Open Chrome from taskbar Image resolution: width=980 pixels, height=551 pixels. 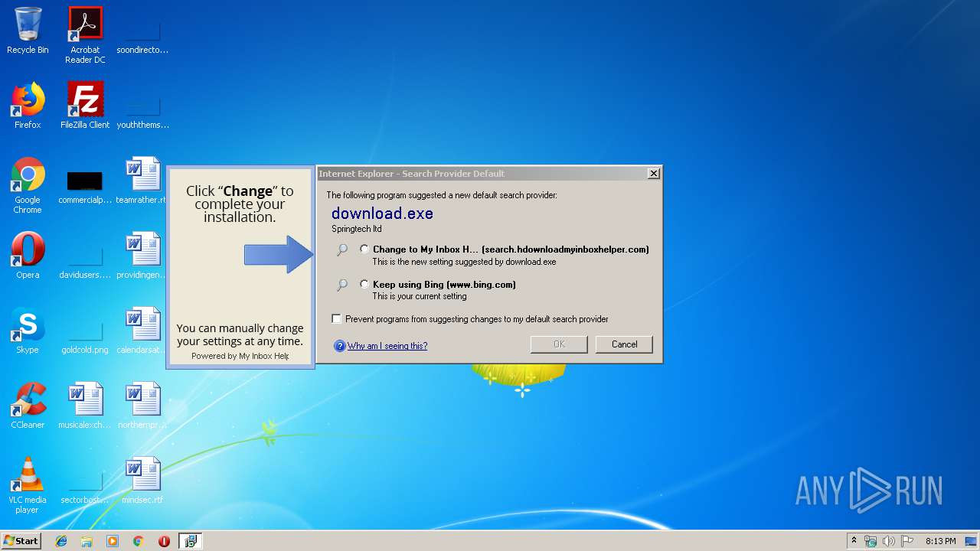pyautogui.click(x=138, y=541)
